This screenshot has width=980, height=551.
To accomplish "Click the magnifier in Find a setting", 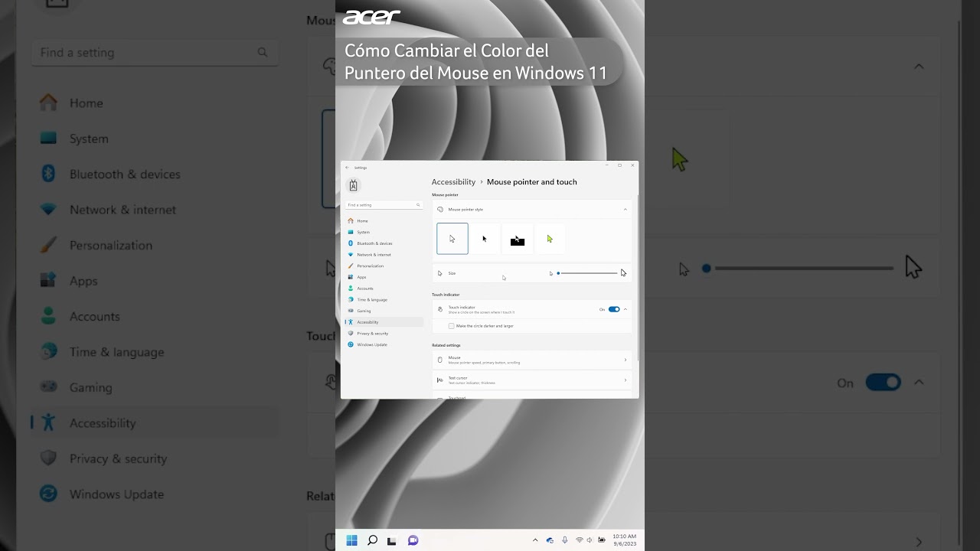I will pos(418,205).
